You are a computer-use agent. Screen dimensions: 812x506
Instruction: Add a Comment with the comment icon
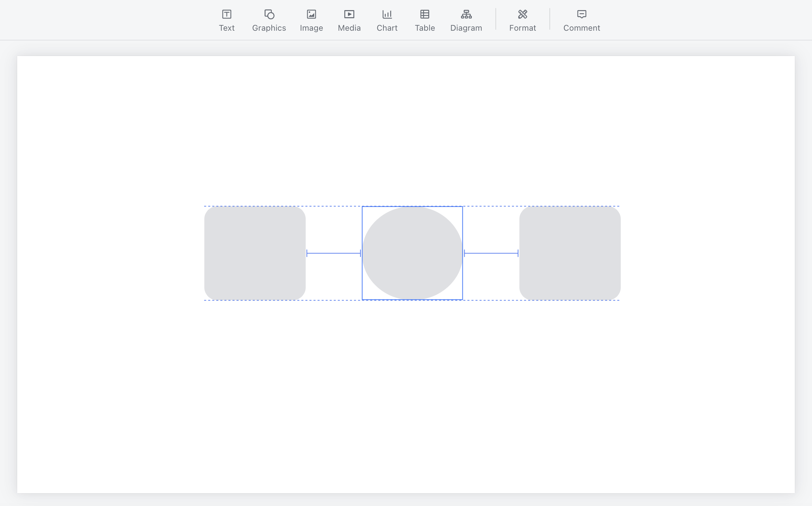click(x=581, y=15)
